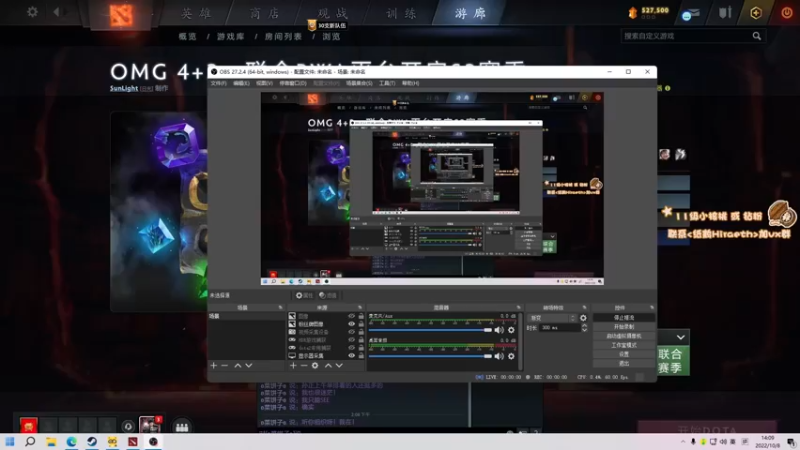The image size is (800, 450).
Task: Open the 房间列表 sub-tab
Action: coord(283,36)
